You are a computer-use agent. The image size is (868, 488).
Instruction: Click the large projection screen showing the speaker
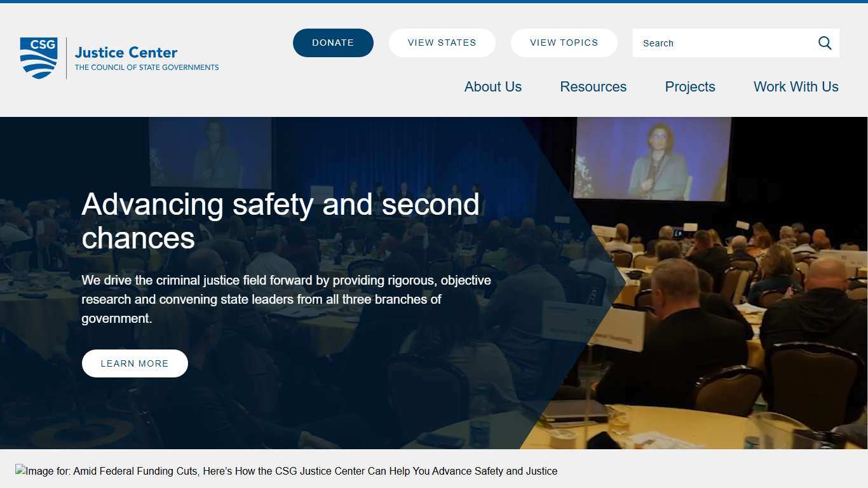click(652, 159)
